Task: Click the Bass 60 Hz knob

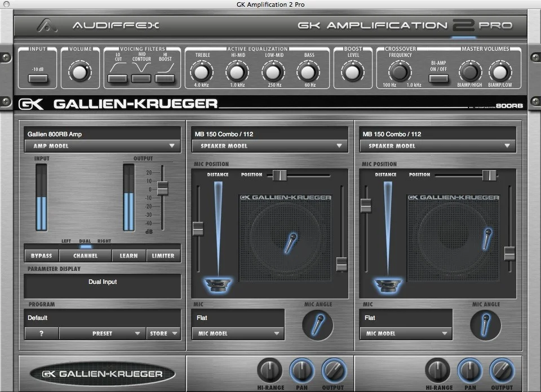Action: [308, 72]
